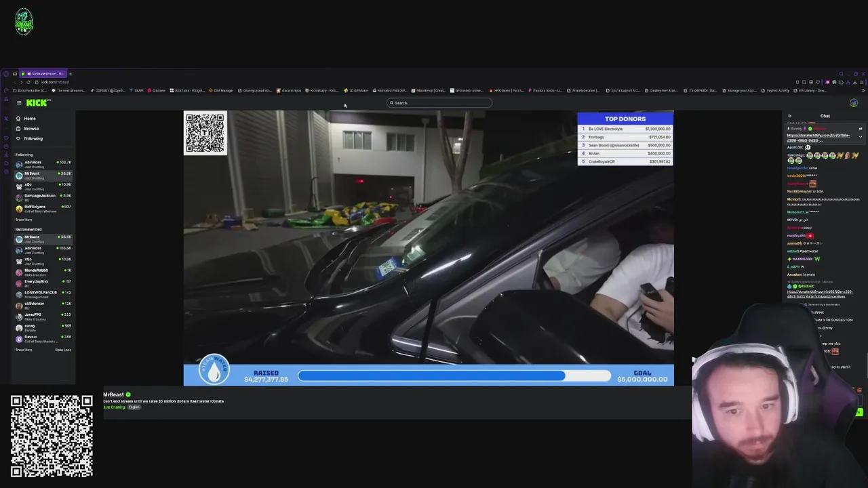Open the STEAM bookmark

pyautogui.click(x=136, y=91)
